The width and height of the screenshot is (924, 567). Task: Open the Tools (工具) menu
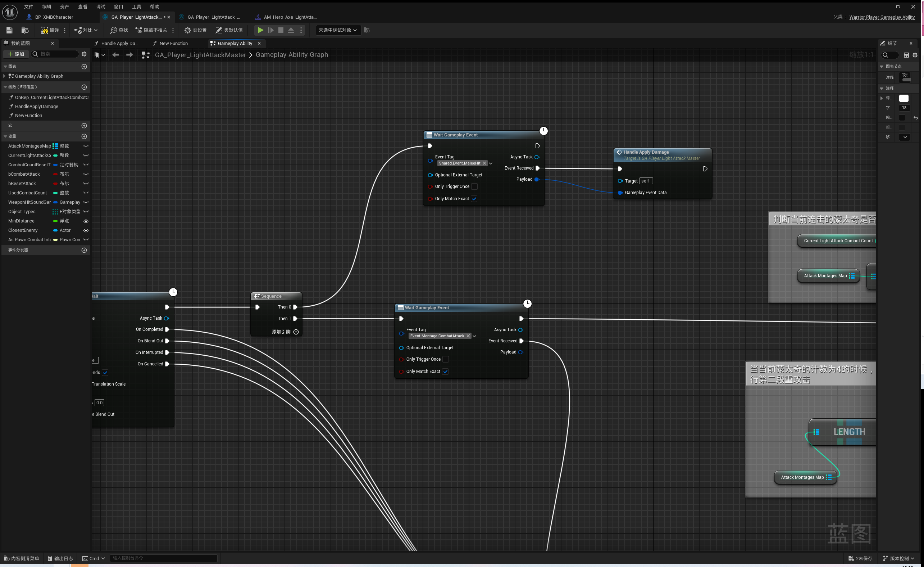(137, 6)
